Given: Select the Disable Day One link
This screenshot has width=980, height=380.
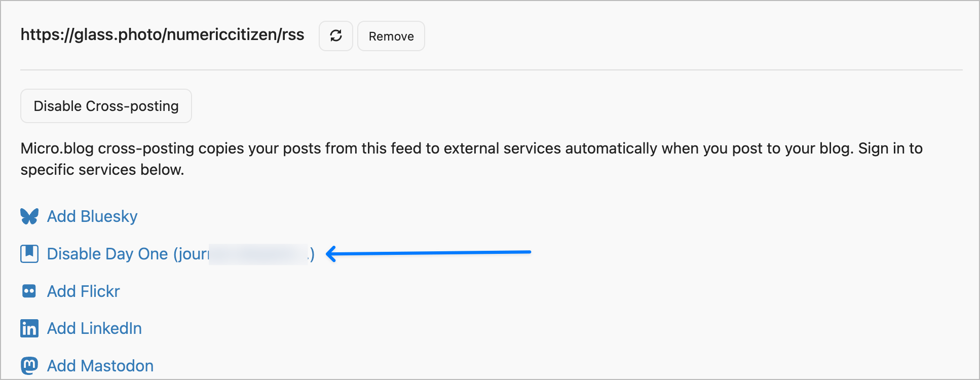Looking at the screenshot, I should (x=127, y=253).
